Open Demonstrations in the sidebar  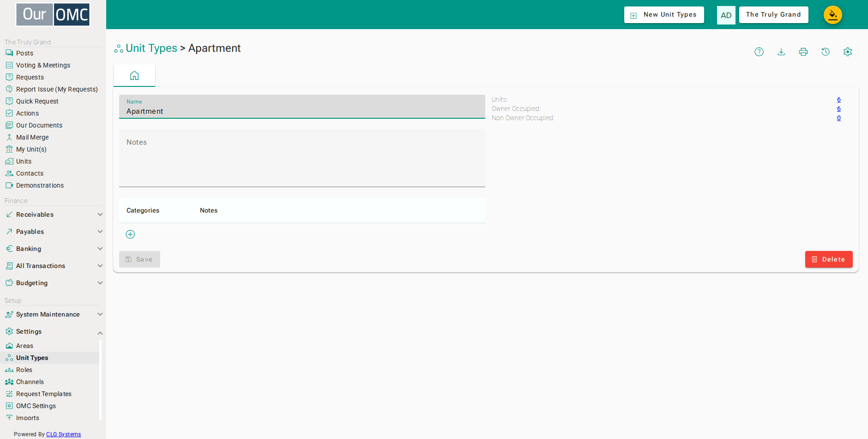pyautogui.click(x=40, y=185)
